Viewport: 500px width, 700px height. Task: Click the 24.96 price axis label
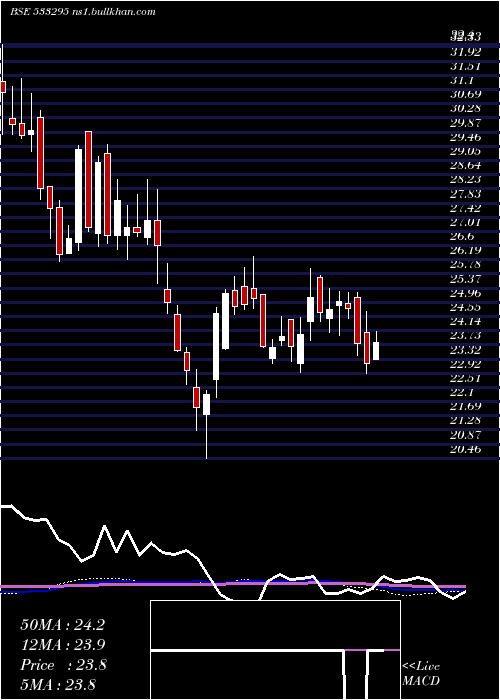click(466, 293)
